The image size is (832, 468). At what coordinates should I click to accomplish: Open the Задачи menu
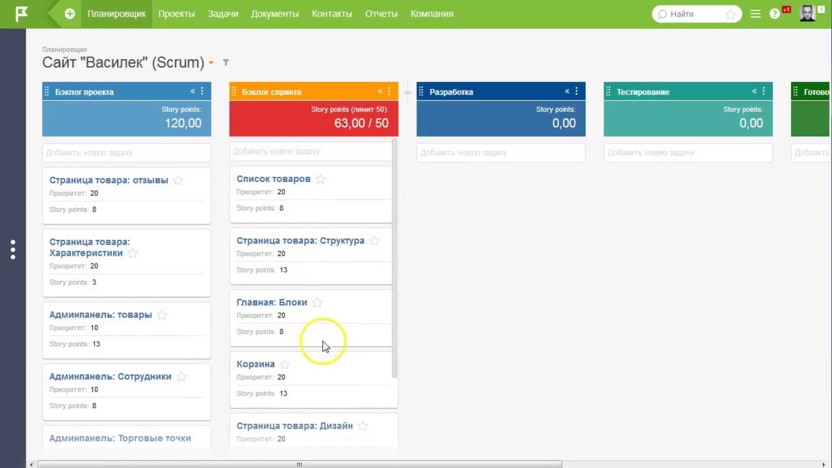pos(223,14)
